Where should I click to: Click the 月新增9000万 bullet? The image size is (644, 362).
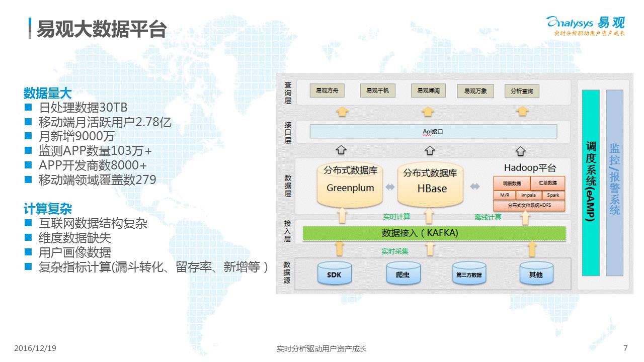(76, 136)
